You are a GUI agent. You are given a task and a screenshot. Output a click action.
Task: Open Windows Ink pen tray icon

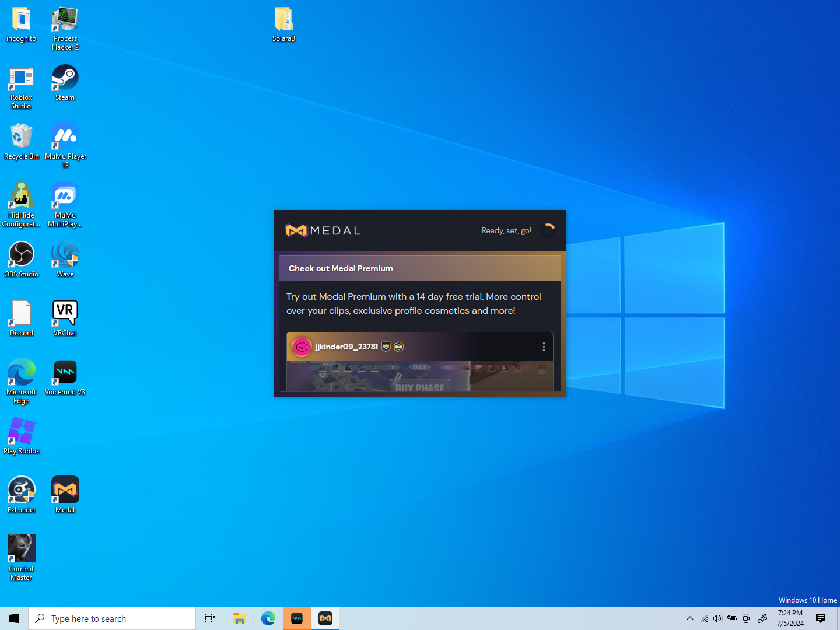762,618
